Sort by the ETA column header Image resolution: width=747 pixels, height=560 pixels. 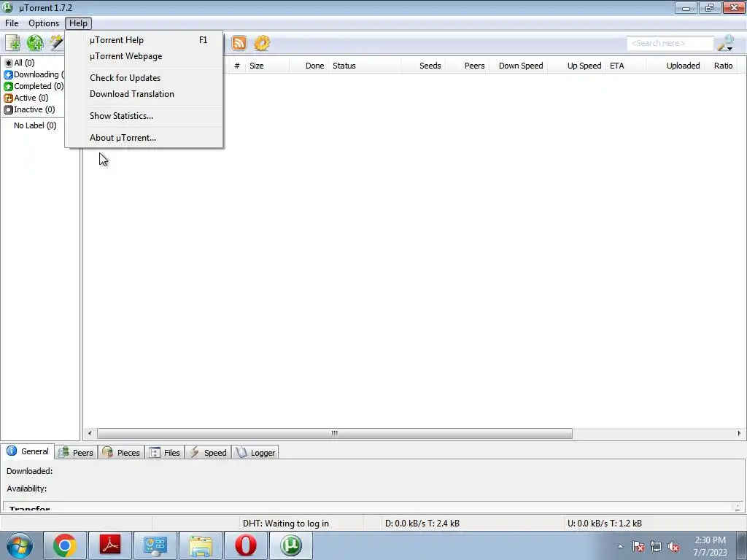[626, 66]
